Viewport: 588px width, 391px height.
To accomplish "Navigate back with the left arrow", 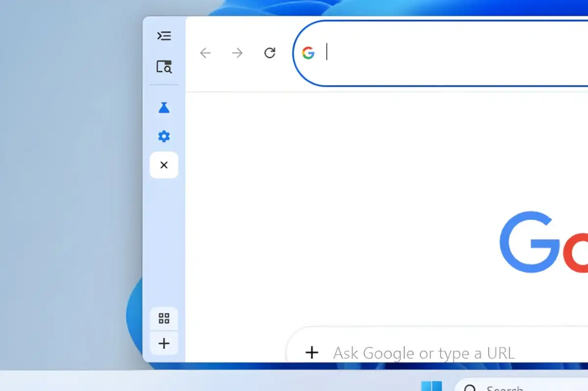I will pos(205,53).
